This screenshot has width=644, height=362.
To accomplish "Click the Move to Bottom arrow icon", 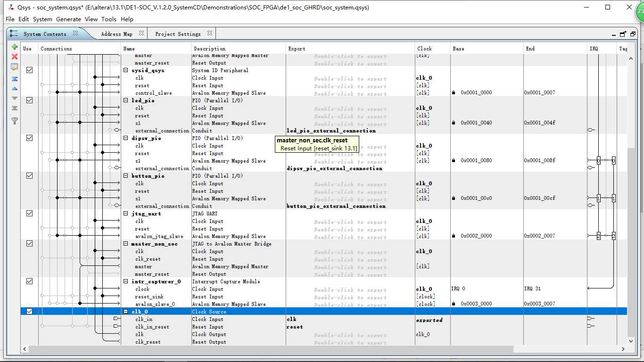I will 15,108.
